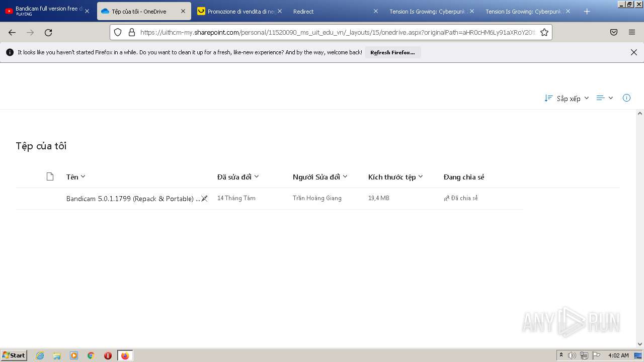644x362 pixels.
Task: Click the browser forward arrow
Action: [30, 32]
